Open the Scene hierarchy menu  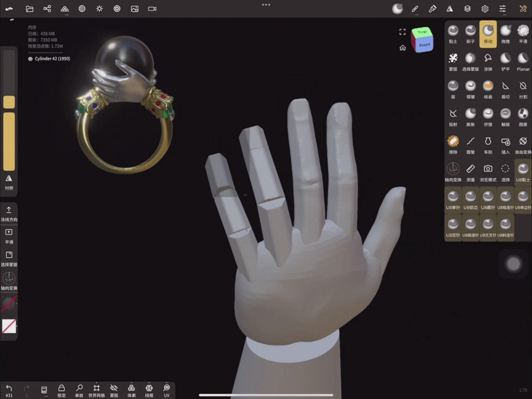[47, 9]
